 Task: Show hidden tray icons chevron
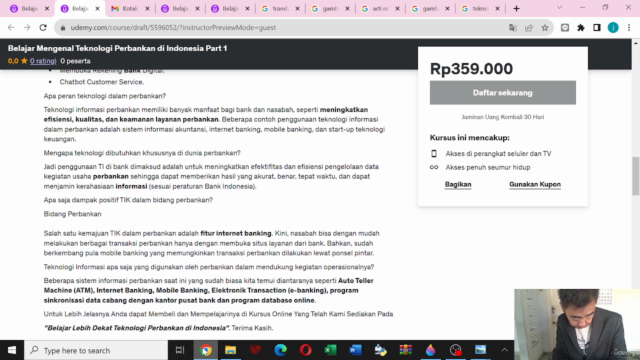[504, 350]
